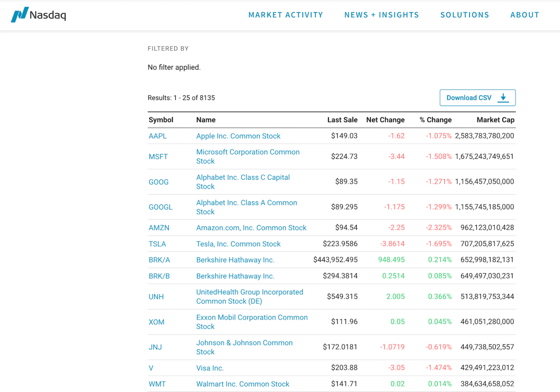The image size is (560, 392).
Task: Click the Last Sale column header
Action: (x=342, y=120)
